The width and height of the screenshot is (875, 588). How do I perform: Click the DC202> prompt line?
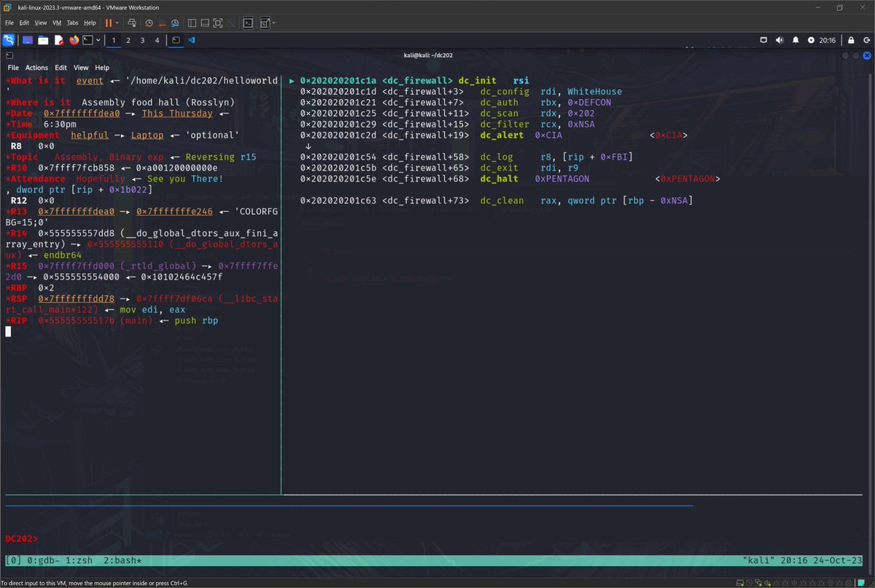point(21,538)
